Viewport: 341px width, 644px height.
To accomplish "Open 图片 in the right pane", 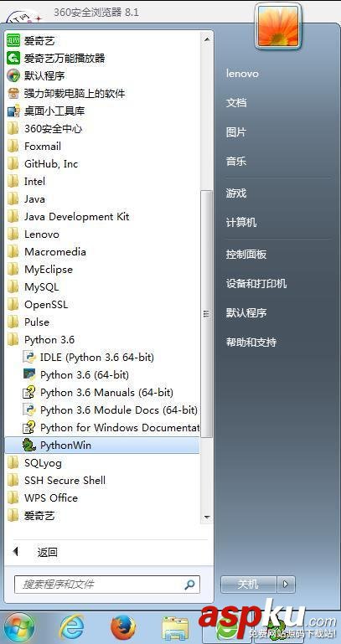I will pos(236,132).
